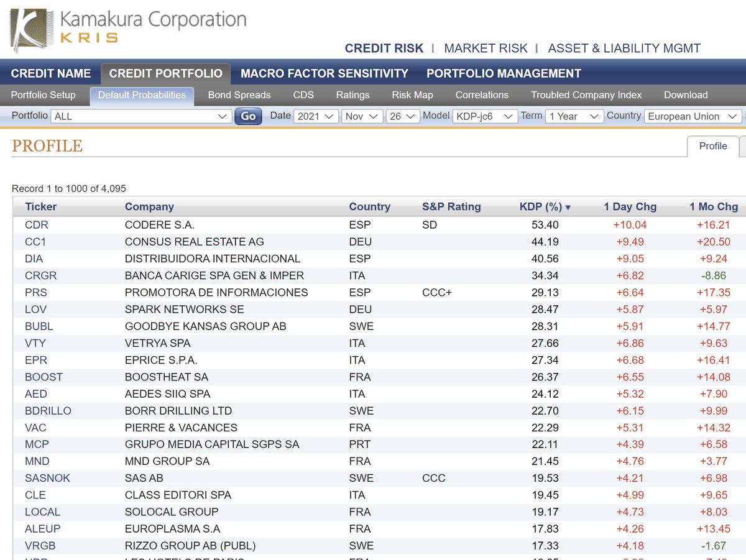Open ticker CC1 link
The width and height of the screenshot is (746, 560).
35,242
